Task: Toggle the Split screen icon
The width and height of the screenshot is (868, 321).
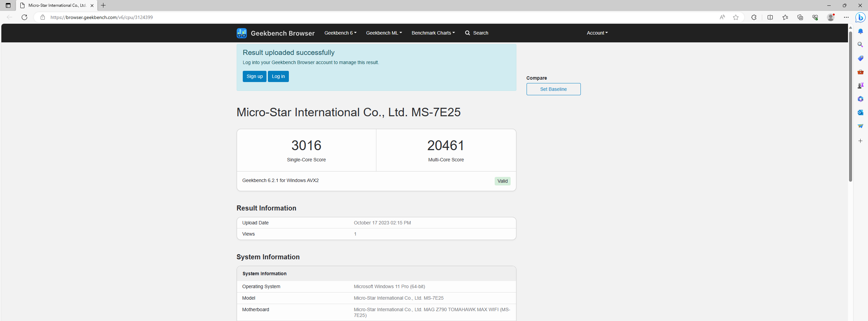Action: 770,17
